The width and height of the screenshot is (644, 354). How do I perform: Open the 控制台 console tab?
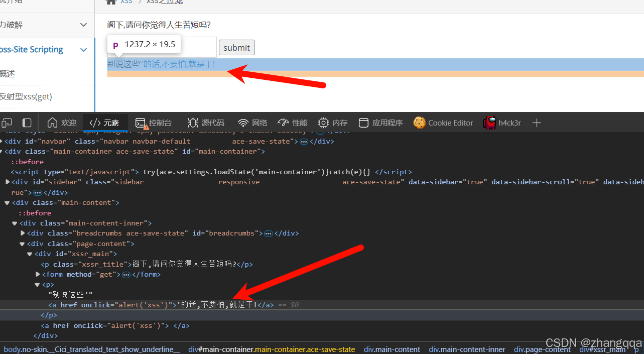154,123
